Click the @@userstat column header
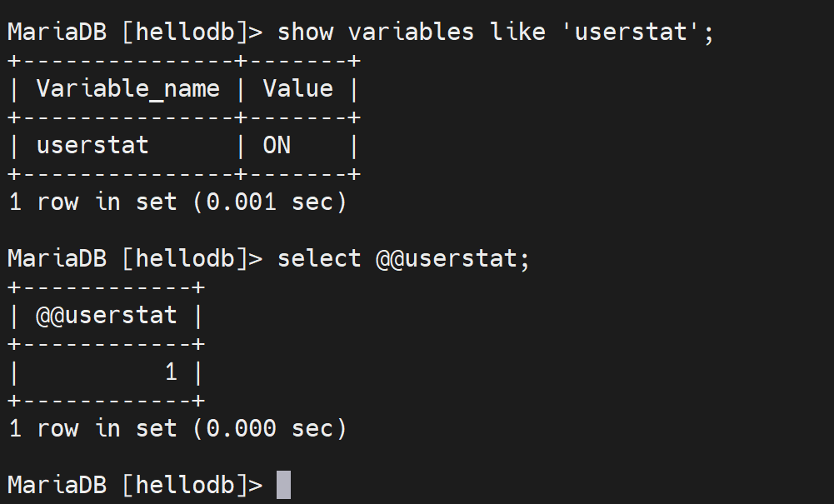 [x=107, y=316]
